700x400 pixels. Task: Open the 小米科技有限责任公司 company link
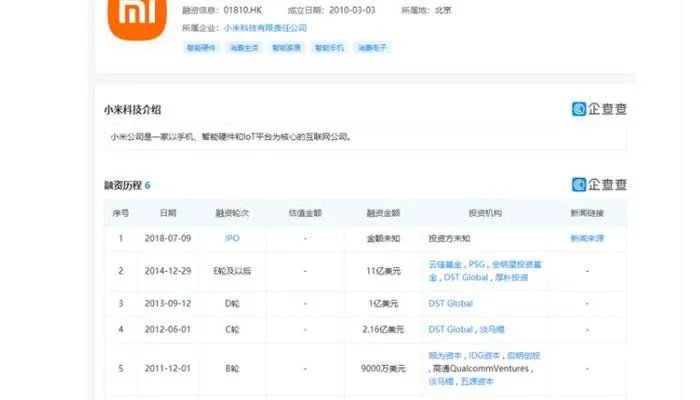click(x=265, y=28)
